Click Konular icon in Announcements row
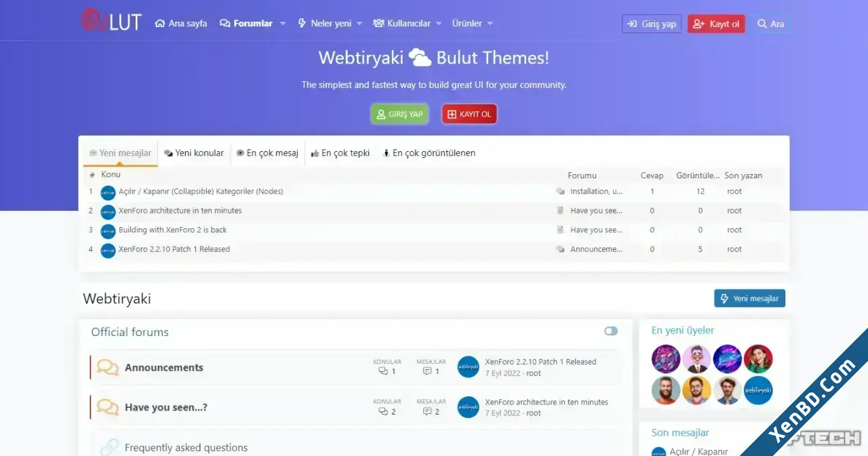 (383, 371)
